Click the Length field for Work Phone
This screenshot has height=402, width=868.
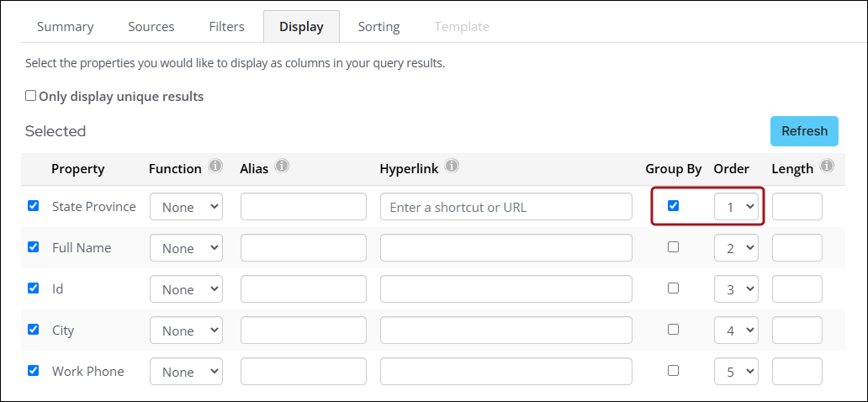(x=797, y=372)
